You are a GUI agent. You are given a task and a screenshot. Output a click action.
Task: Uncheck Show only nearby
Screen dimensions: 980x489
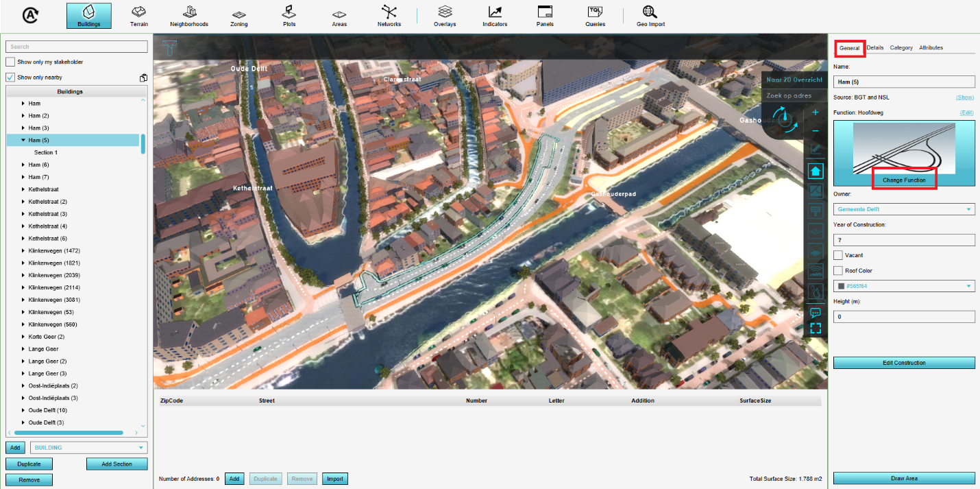pyautogui.click(x=10, y=77)
